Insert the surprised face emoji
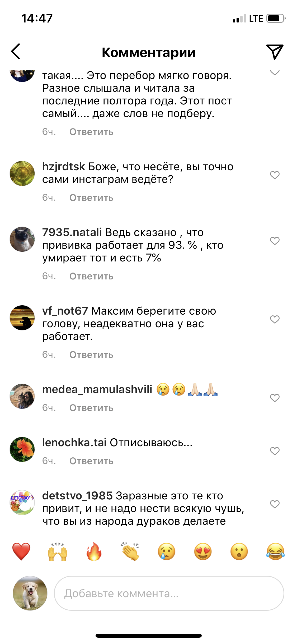Viewport: 297px width, 644px height. pyautogui.click(x=239, y=551)
